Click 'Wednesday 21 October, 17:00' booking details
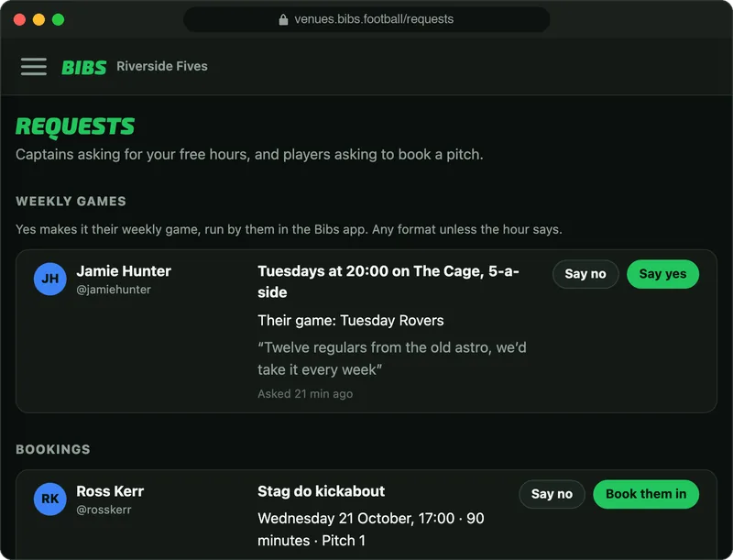The image size is (733, 560). (x=371, y=529)
